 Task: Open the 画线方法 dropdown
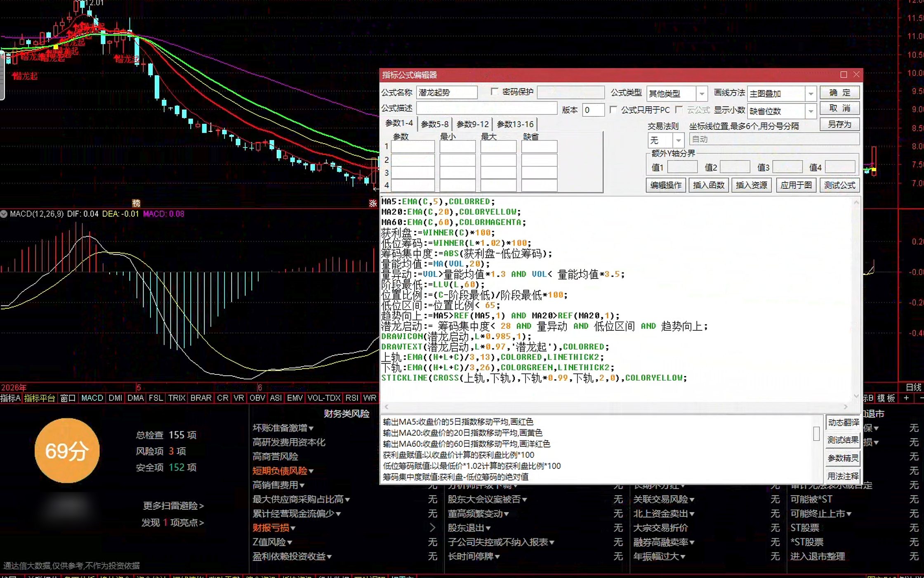tap(811, 94)
